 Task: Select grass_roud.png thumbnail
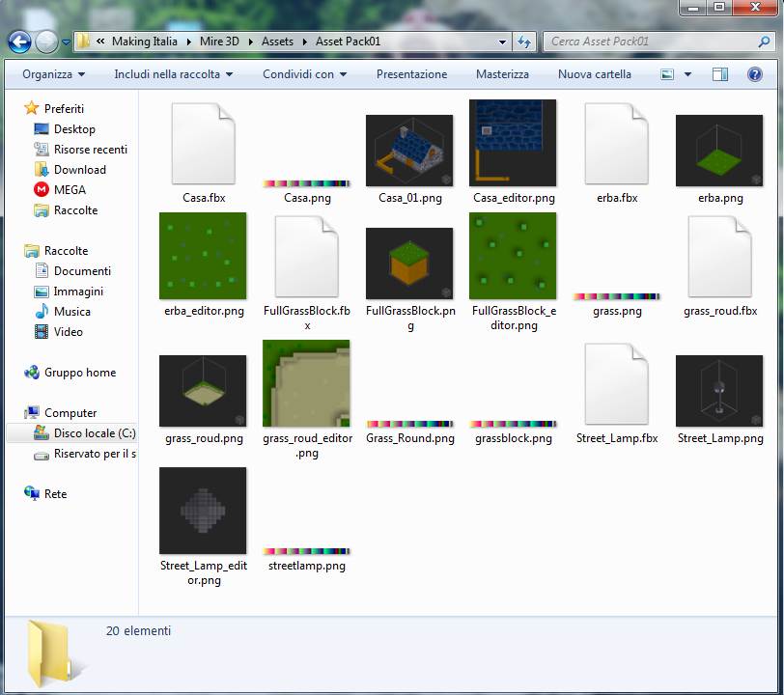(203, 391)
